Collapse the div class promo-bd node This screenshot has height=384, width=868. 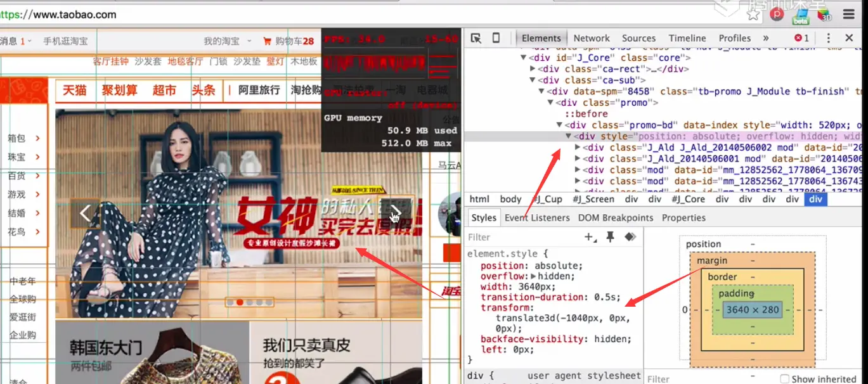559,125
